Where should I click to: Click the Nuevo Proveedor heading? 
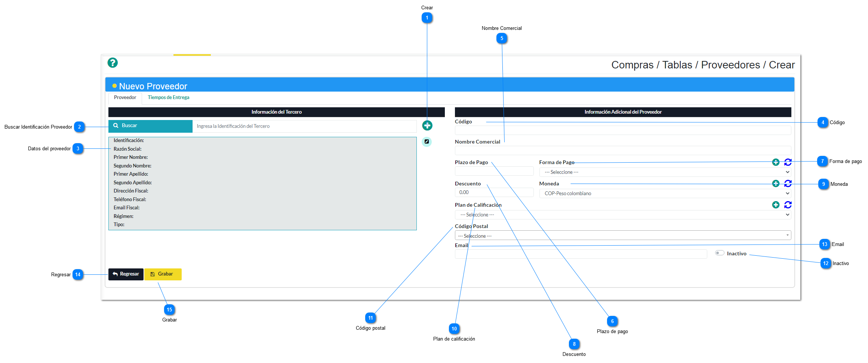tap(153, 86)
